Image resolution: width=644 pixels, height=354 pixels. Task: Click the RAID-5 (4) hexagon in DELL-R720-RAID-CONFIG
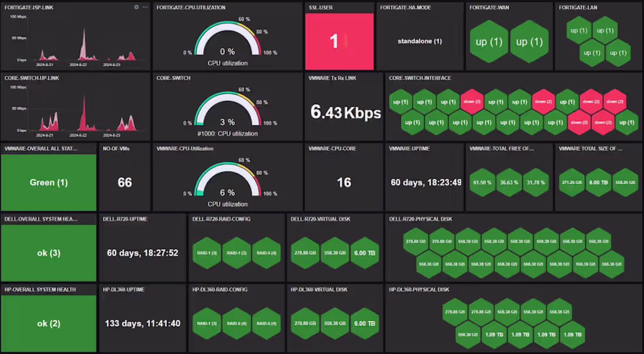click(266, 253)
